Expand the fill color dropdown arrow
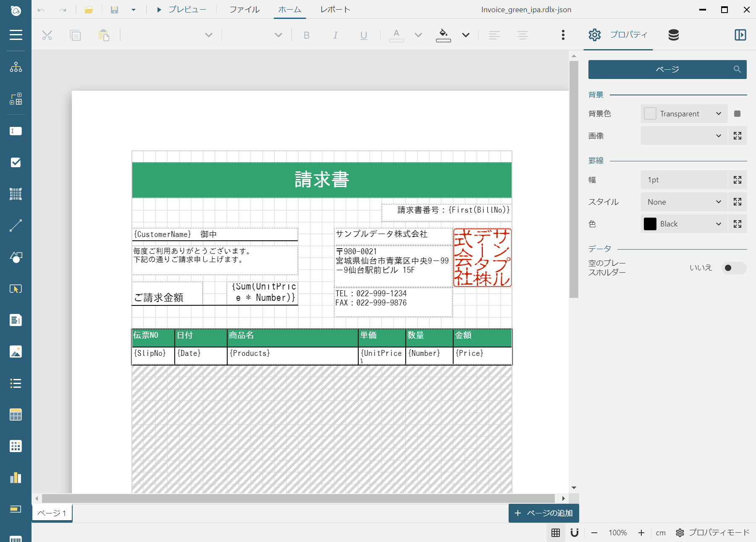 pyautogui.click(x=466, y=35)
